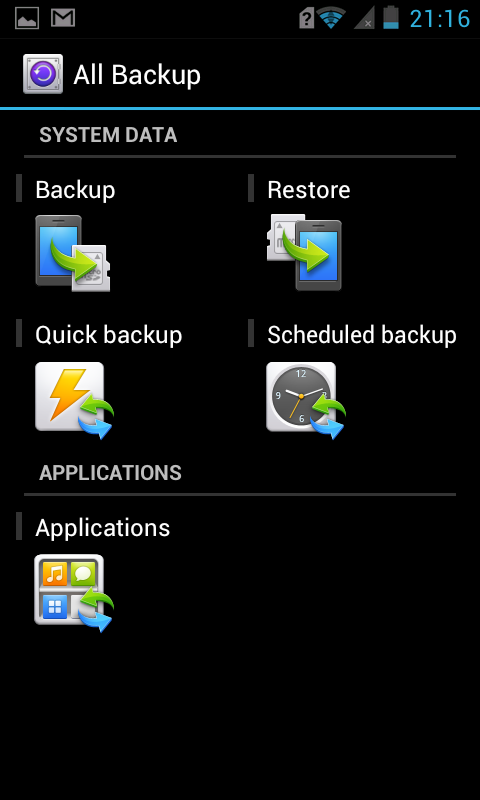The image size is (480, 800).
Task: Select the Restore text label
Action: point(309,190)
